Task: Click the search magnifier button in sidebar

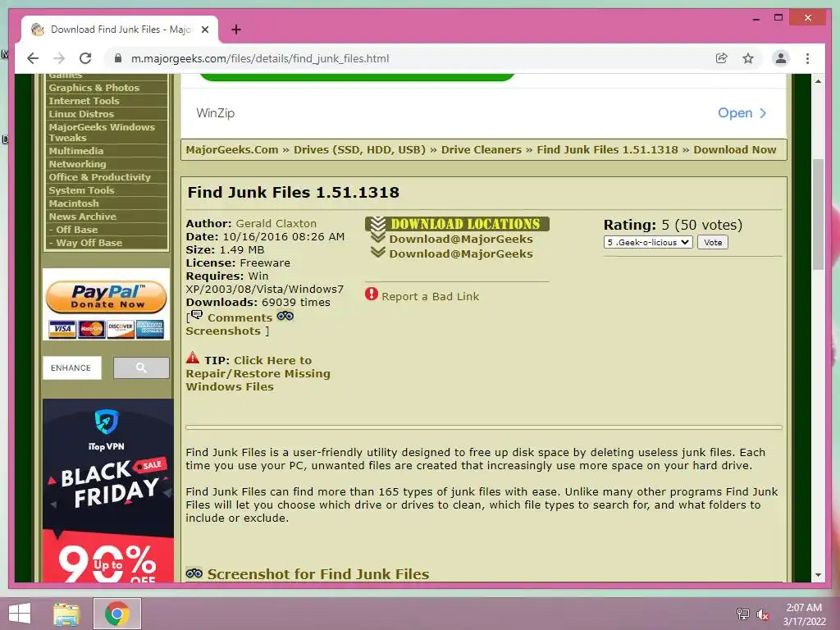Action: click(x=141, y=367)
